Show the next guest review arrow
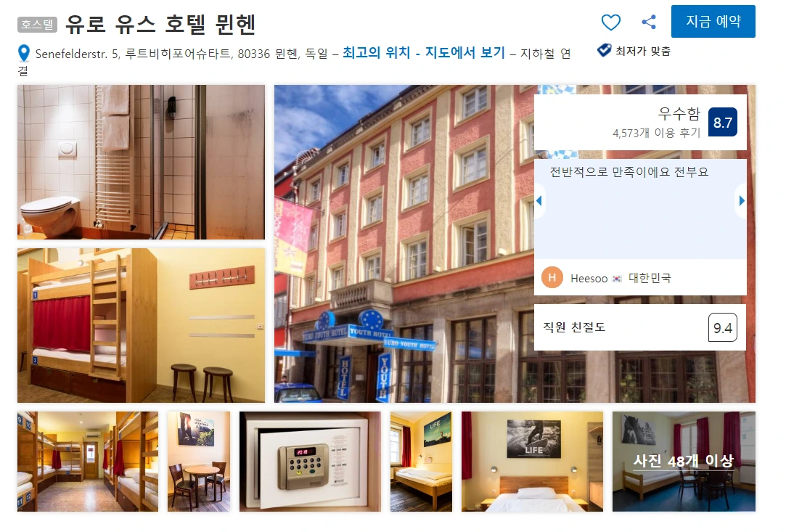This screenshot has height=532, width=786. click(x=742, y=200)
